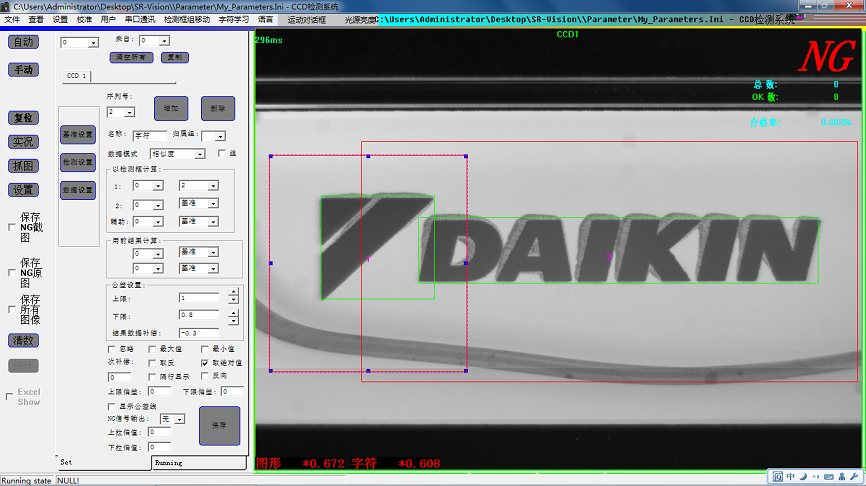This screenshot has height=486, width=866.
Task: Enable the 保存NG截图 checkbox
Action: (11, 227)
